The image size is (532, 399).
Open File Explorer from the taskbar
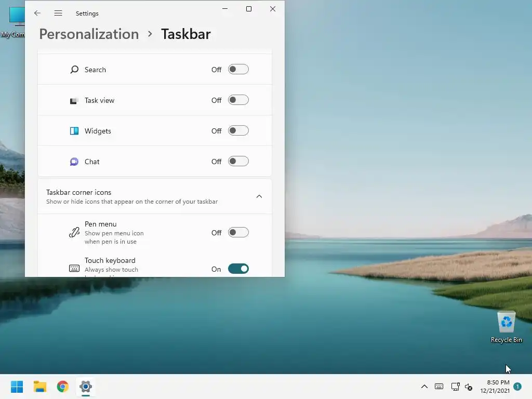click(x=39, y=387)
